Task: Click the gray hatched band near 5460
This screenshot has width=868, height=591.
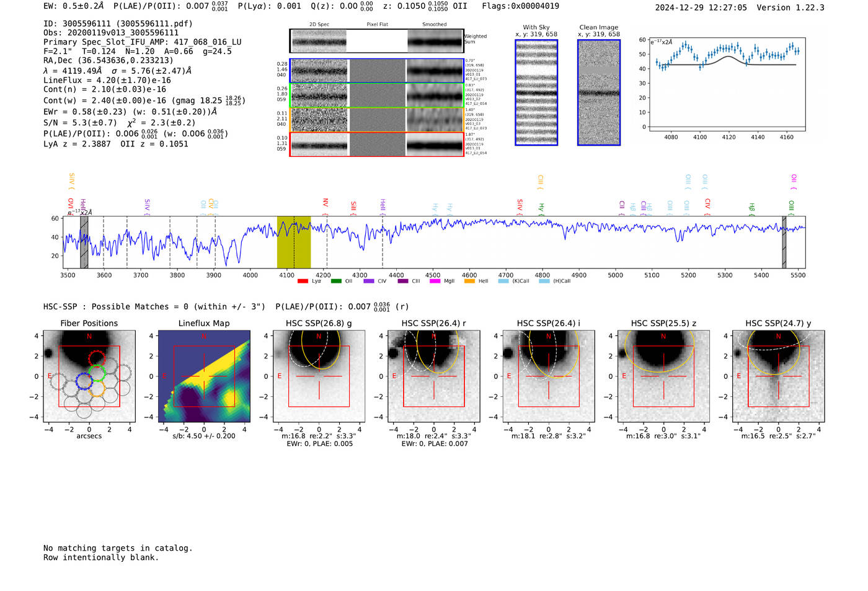Action: pos(784,242)
